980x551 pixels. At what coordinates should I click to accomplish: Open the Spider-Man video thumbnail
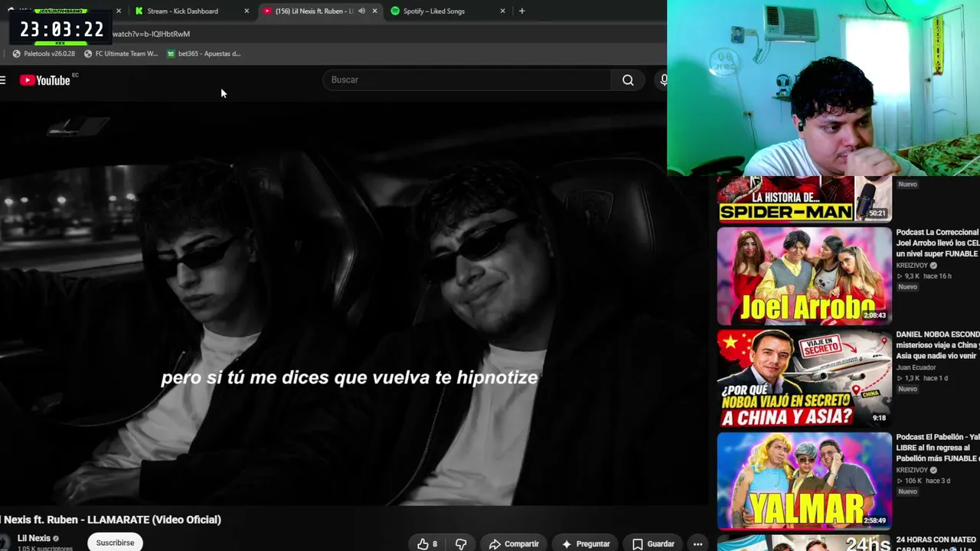[805, 198]
